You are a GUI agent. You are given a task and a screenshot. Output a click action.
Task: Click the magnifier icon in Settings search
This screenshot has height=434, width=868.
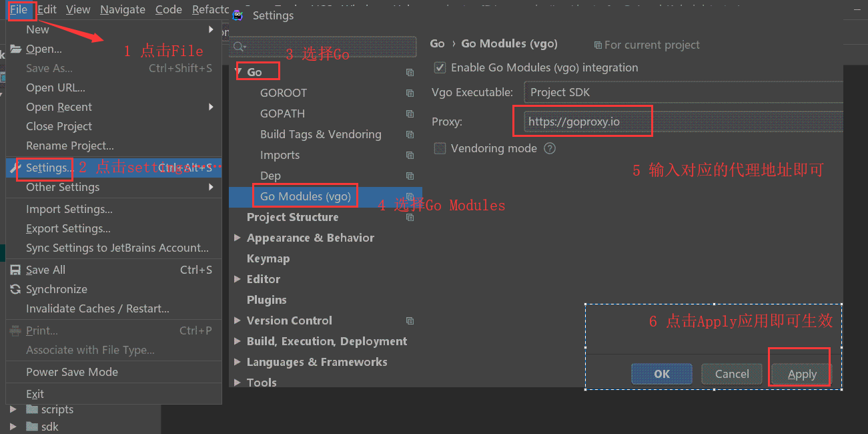point(238,47)
